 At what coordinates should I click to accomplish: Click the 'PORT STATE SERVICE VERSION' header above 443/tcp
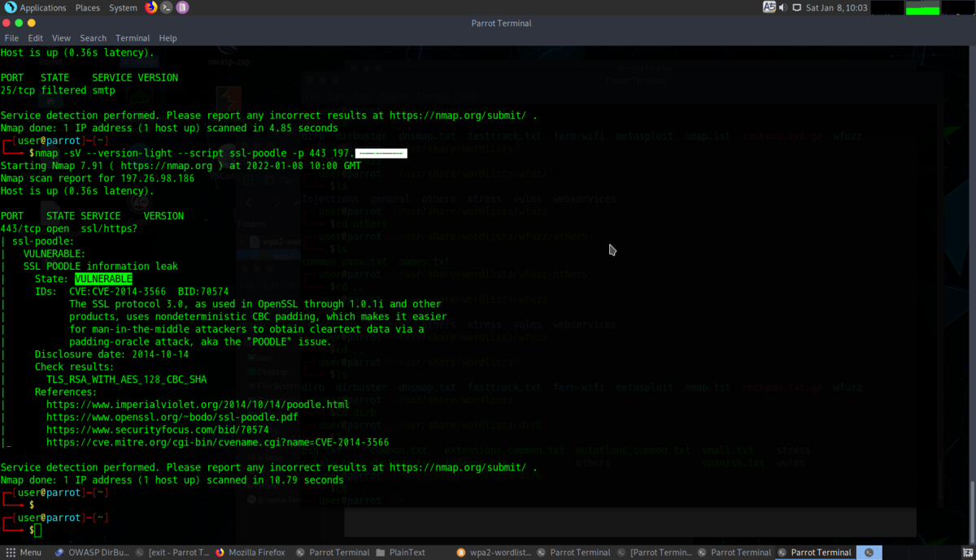[92, 216]
